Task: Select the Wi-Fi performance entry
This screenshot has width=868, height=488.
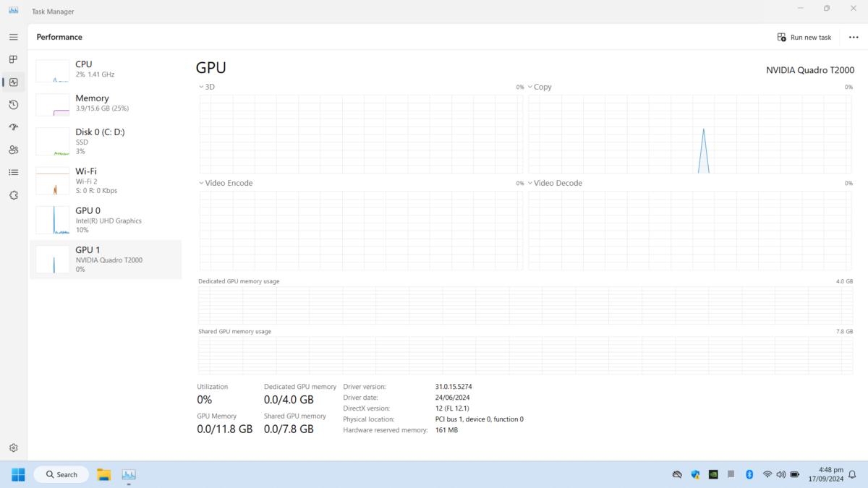Action: click(106, 180)
